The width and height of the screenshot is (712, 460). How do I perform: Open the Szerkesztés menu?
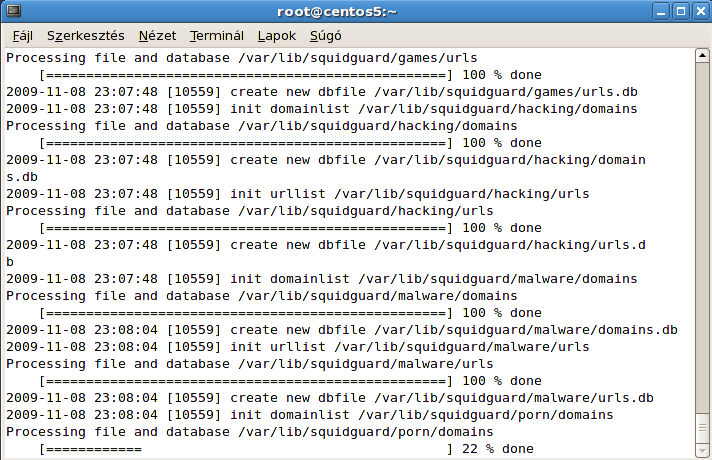coord(85,36)
